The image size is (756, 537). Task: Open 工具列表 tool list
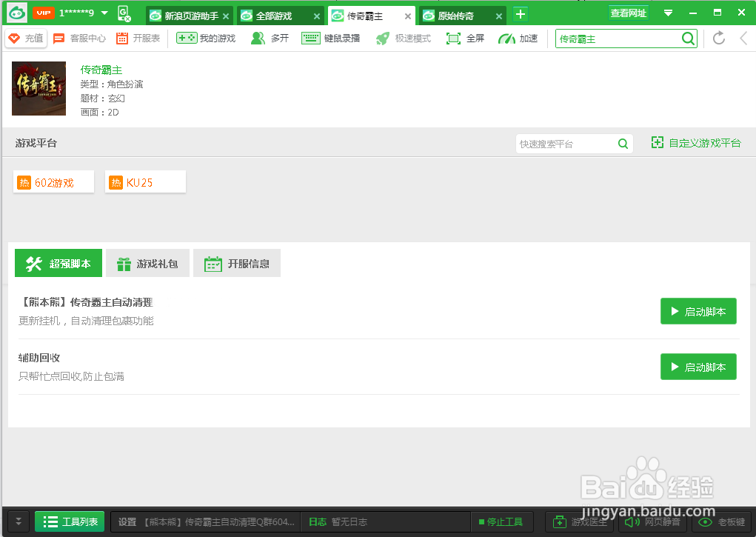[x=70, y=521]
